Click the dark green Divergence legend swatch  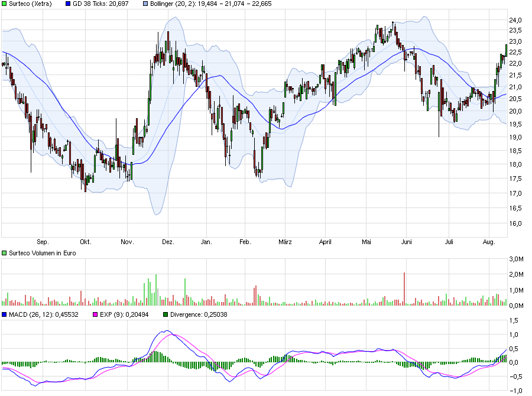(x=166, y=314)
